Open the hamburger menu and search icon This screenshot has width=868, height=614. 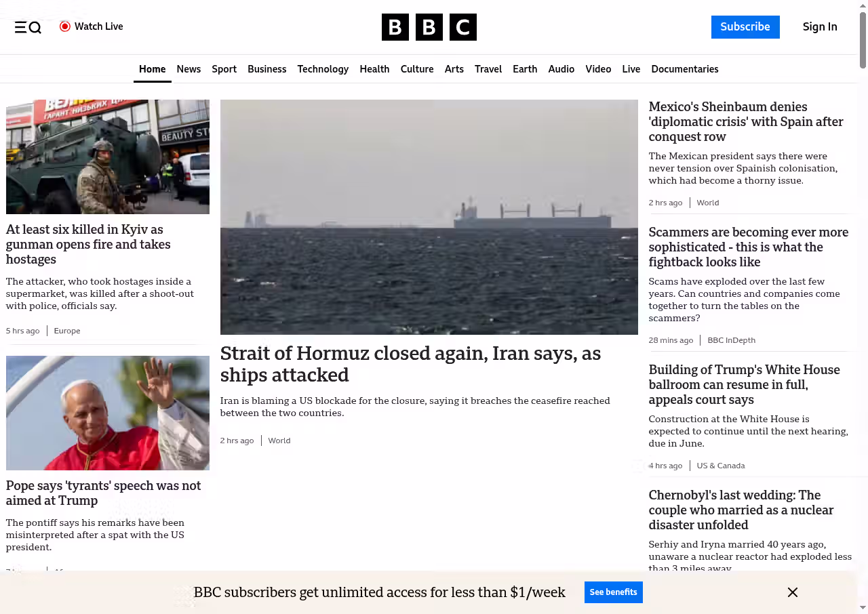(28, 27)
